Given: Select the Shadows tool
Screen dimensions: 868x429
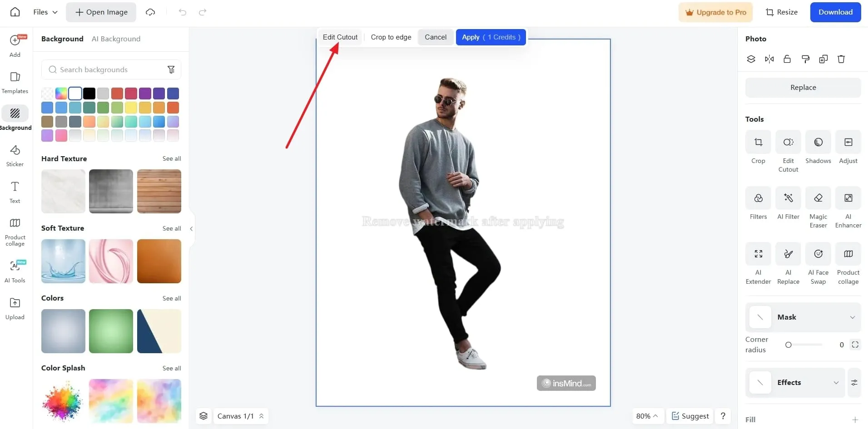Looking at the screenshot, I should tap(818, 143).
